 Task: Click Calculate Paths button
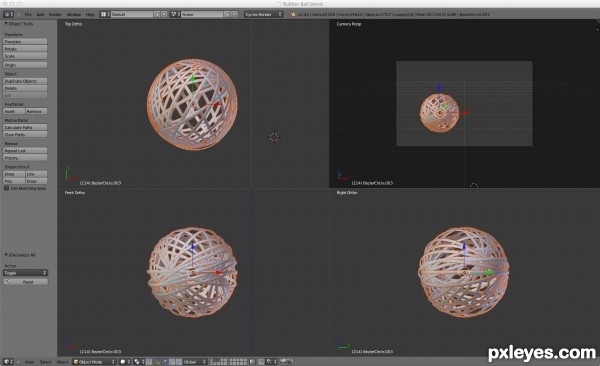click(25, 127)
